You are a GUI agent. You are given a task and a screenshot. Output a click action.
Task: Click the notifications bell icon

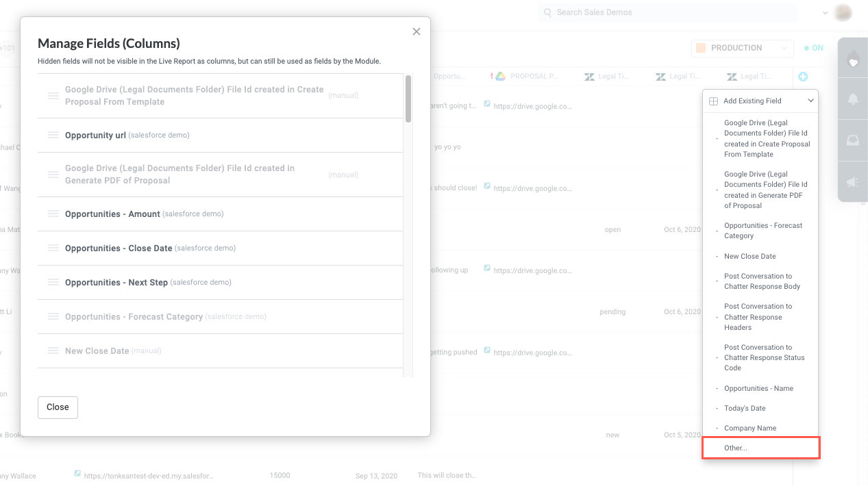pos(852,99)
